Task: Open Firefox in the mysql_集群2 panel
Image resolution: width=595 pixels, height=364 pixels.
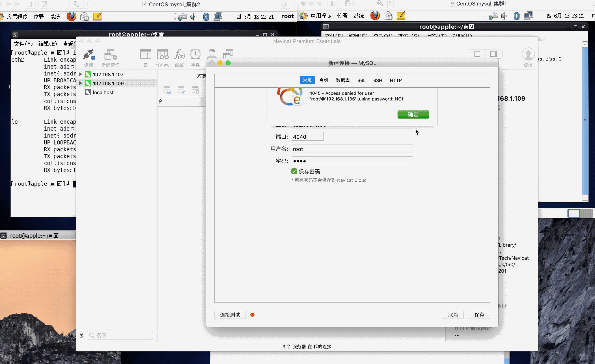Action: [71, 16]
